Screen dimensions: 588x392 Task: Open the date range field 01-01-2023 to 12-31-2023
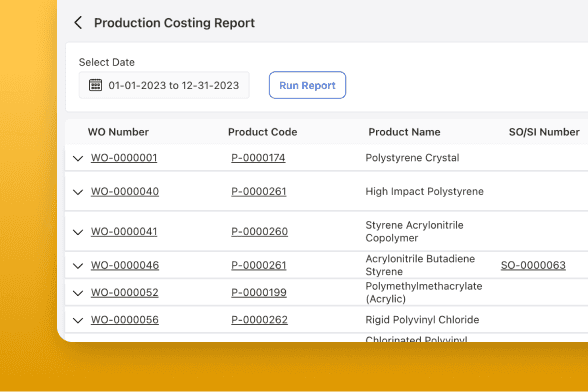(164, 85)
